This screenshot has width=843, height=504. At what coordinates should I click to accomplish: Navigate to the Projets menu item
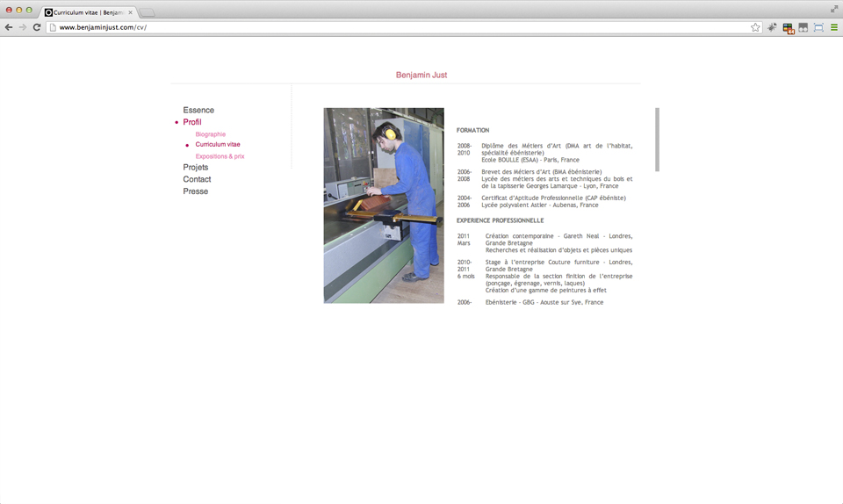click(195, 167)
